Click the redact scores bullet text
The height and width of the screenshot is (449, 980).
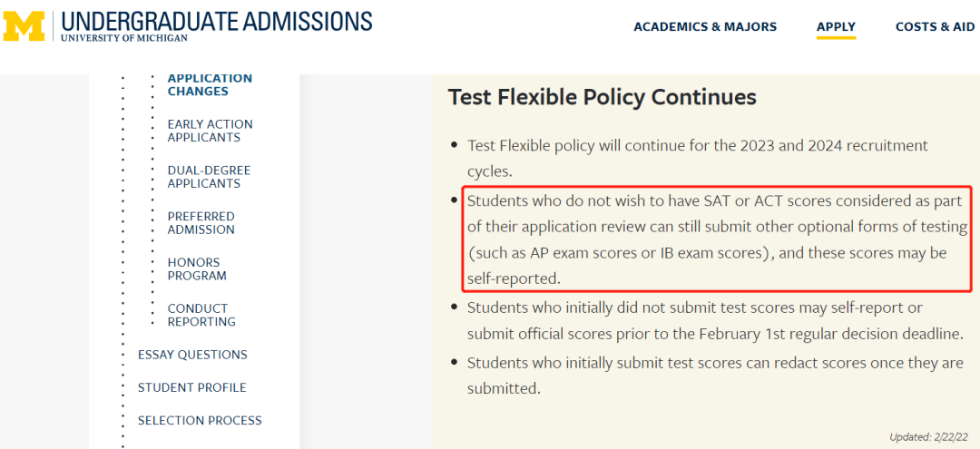tap(715, 376)
